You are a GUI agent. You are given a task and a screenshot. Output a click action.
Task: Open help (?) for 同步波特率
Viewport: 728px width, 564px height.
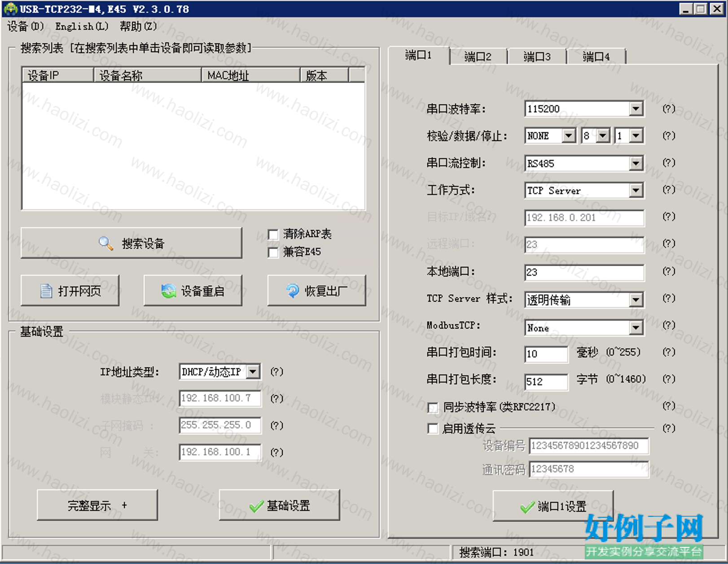pyautogui.click(x=669, y=406)
